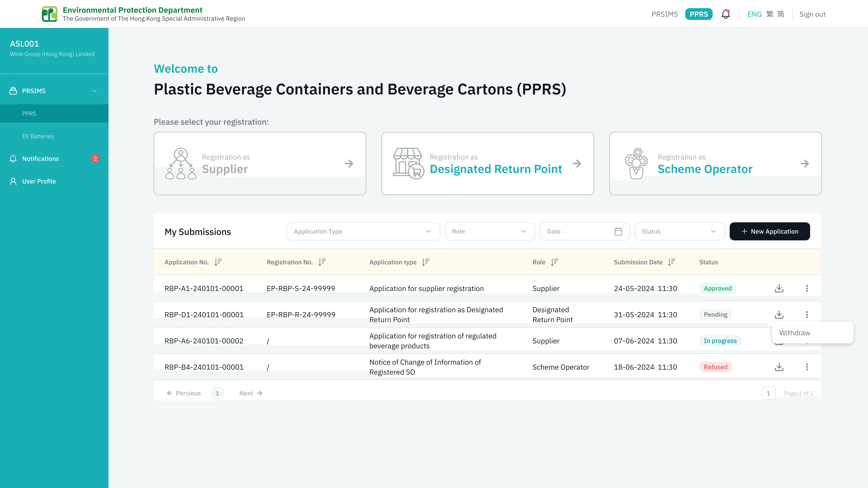Open the Role filter dropdown
The height and width of the screenshot is (488, 868).
[490, 231]
